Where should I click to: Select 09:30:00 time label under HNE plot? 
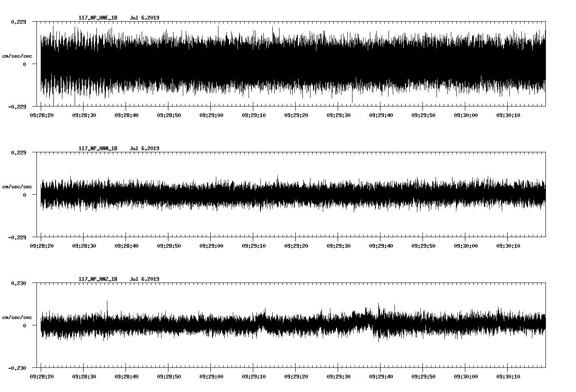coord(465,115)
